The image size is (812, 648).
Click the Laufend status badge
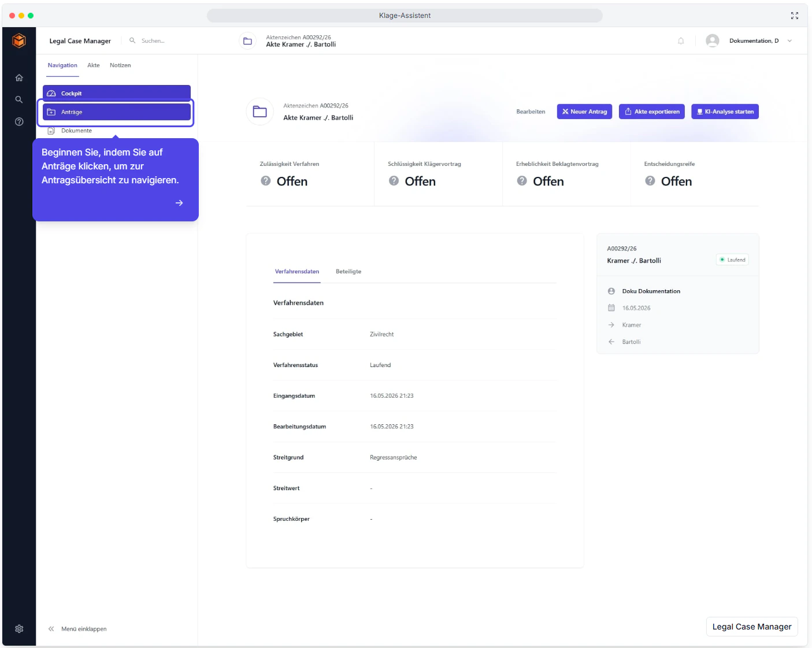[733, 260]
